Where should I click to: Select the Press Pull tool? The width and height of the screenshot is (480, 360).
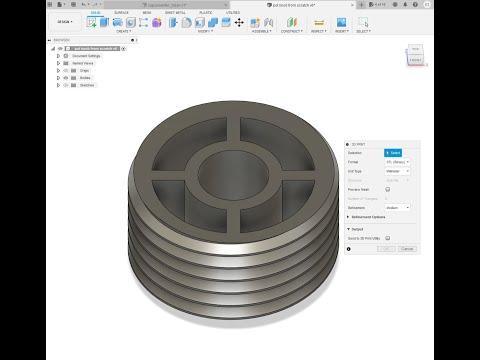173,22
